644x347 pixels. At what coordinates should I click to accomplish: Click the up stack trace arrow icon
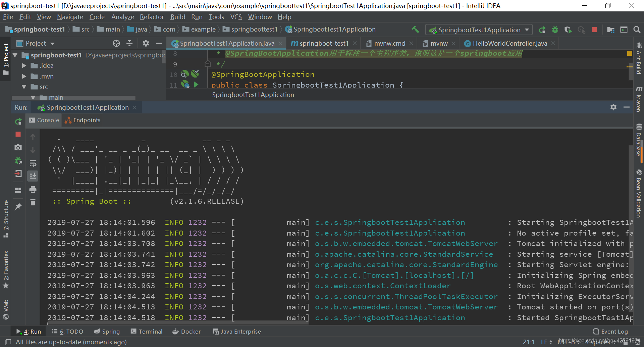33,137
